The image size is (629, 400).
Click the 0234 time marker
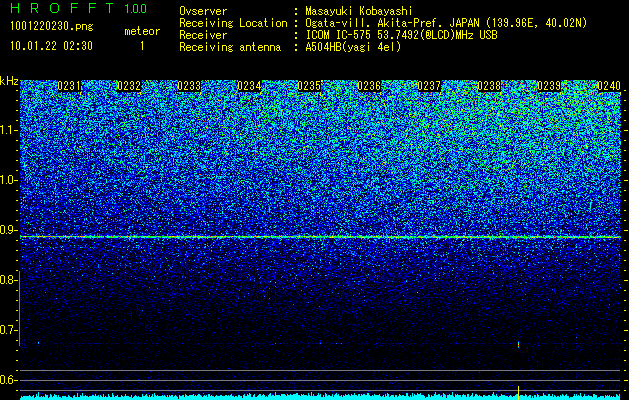tap(249, 86)
